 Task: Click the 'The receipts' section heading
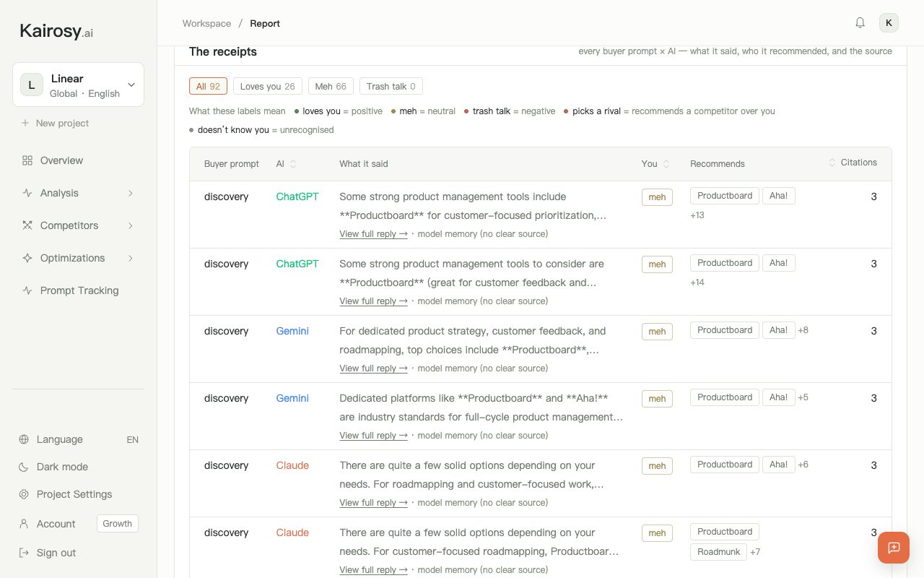[223, 51]
